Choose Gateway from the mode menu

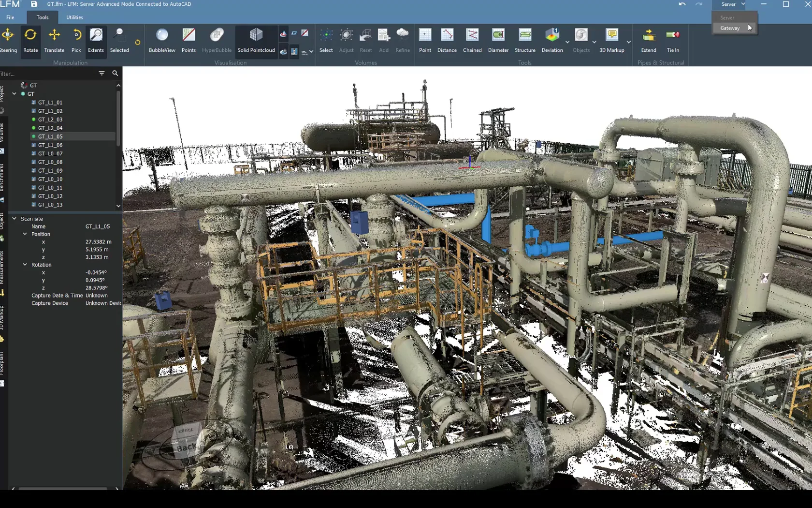click(735, 28)
